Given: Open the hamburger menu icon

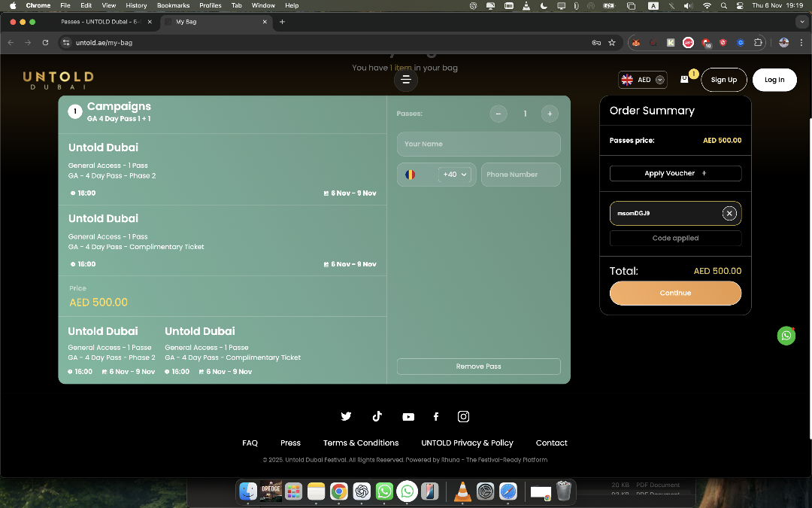Looking at the screenshot, I should click(x=406, y=80).
